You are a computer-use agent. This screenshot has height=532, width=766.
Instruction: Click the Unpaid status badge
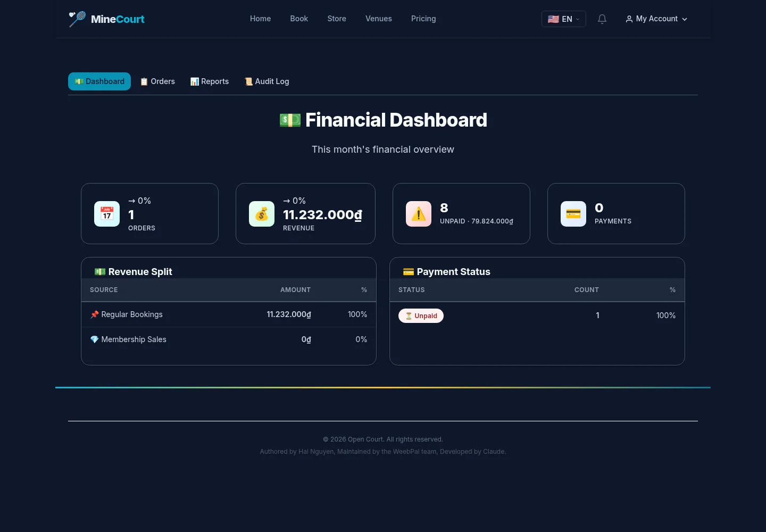coord(421,315)
